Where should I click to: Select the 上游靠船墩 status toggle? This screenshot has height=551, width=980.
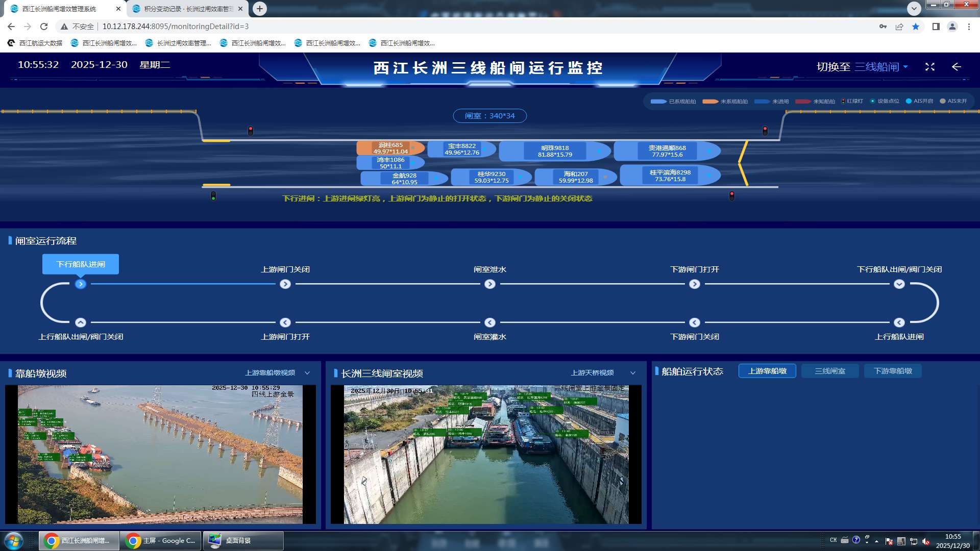pos(767,371)
